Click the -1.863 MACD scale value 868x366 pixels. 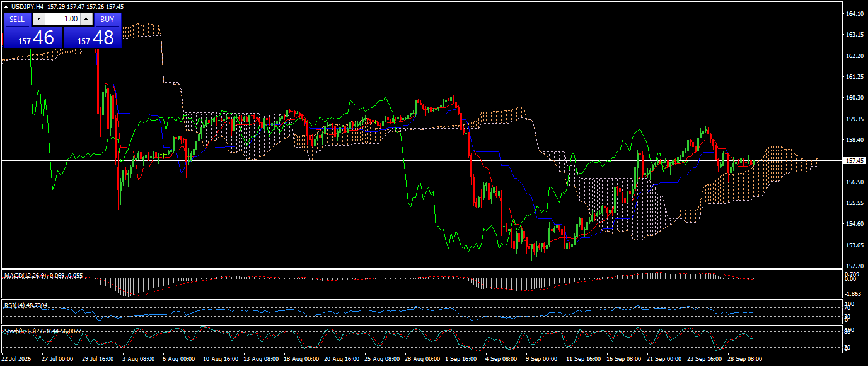(x=854, y=294)
